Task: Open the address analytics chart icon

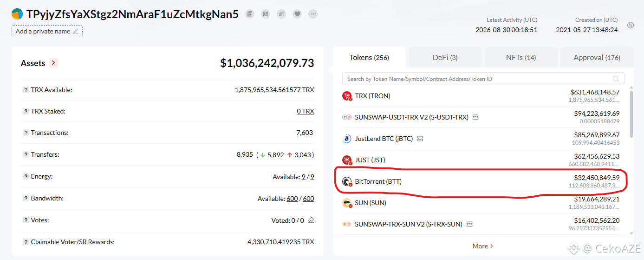Action: (x=281, y=14)
